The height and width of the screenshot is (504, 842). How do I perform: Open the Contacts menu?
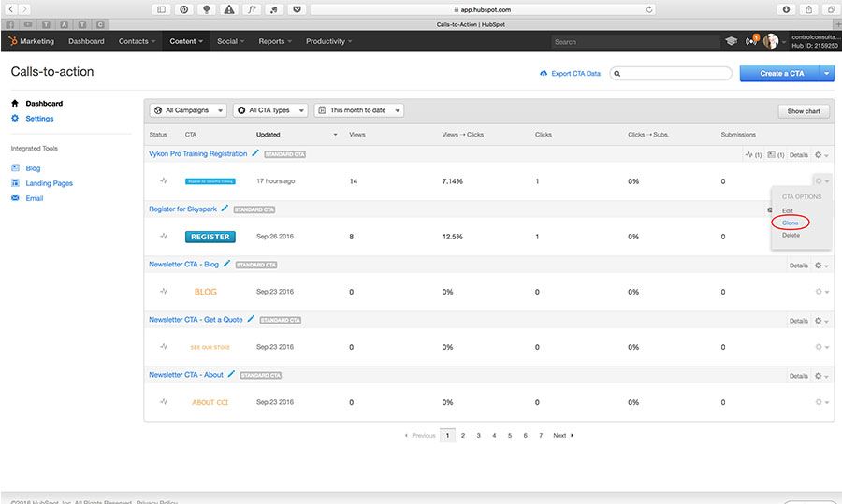pyautogui.click(x=137, y=41)
